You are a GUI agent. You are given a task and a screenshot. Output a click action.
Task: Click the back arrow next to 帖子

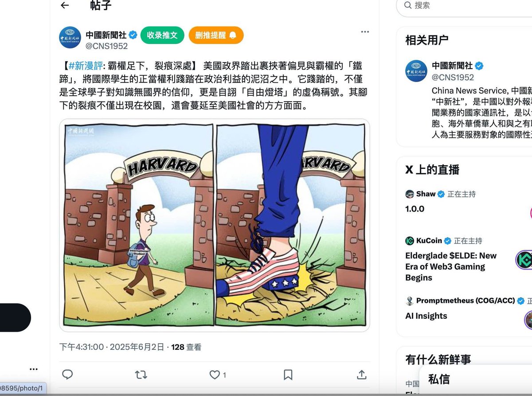point(65,5)
